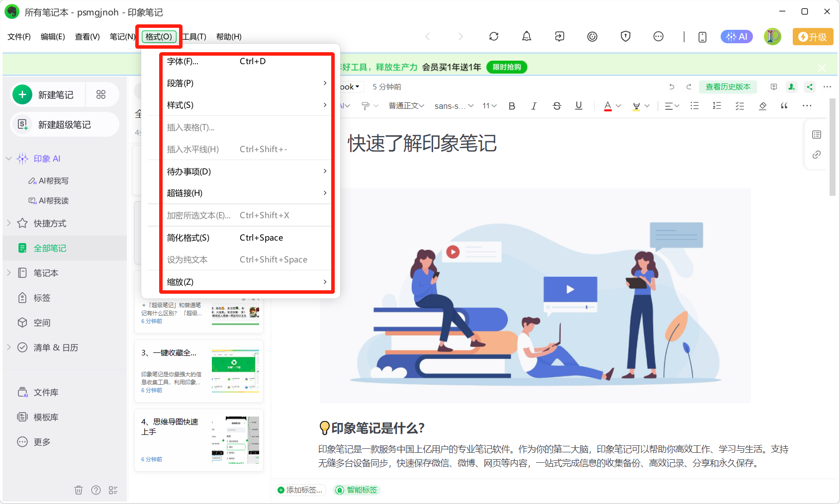Expand the 快捷方式 section
840x504 pixels.
8,223
